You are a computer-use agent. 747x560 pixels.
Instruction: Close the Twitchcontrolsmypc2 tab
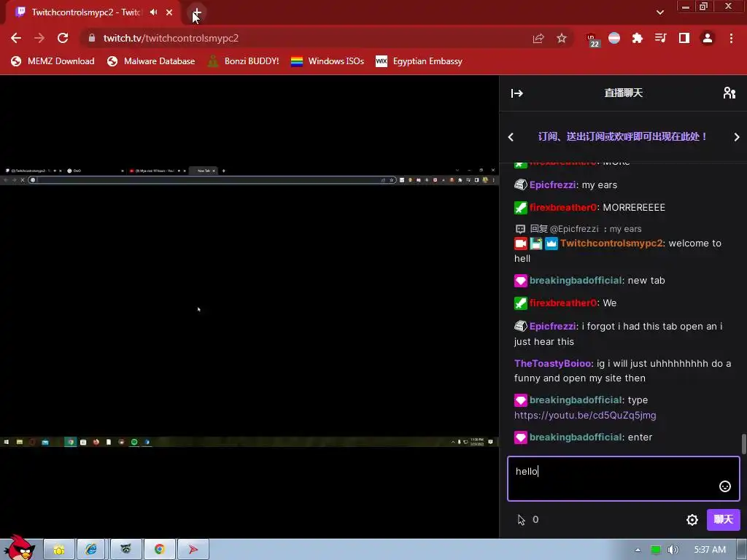click(169, 12)
